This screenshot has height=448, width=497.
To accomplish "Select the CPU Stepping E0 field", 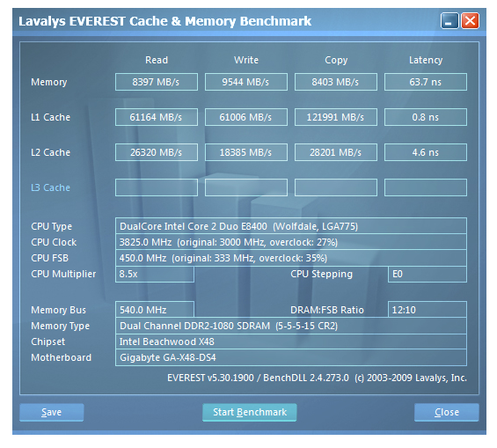I will tap(428, 274).
